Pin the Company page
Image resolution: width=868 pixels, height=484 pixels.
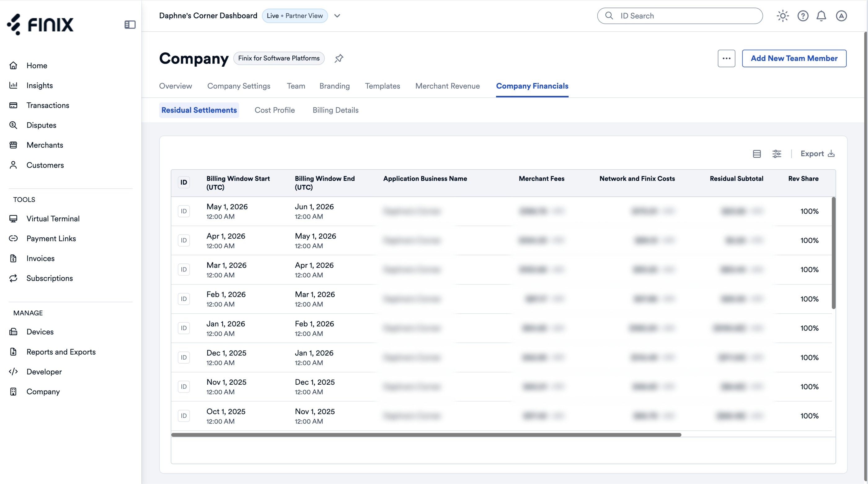click(x=339, y=58)
